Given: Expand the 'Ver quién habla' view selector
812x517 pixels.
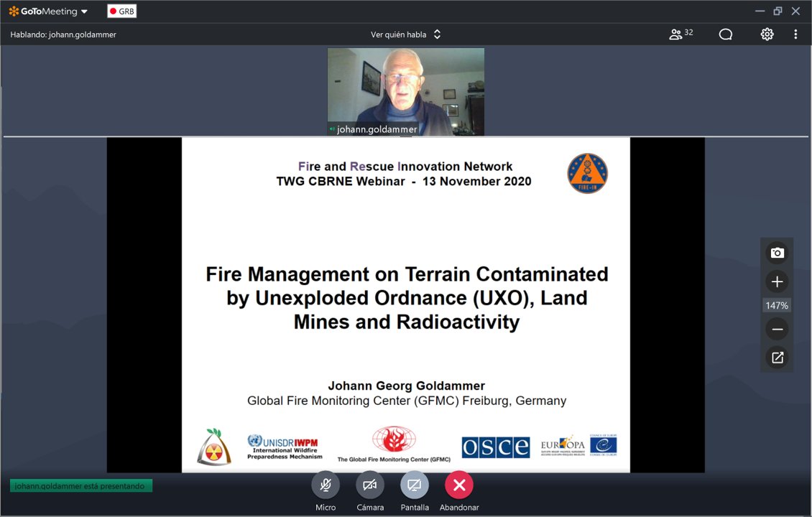Looking at the screenshot, I should click(x=405, y=34).
